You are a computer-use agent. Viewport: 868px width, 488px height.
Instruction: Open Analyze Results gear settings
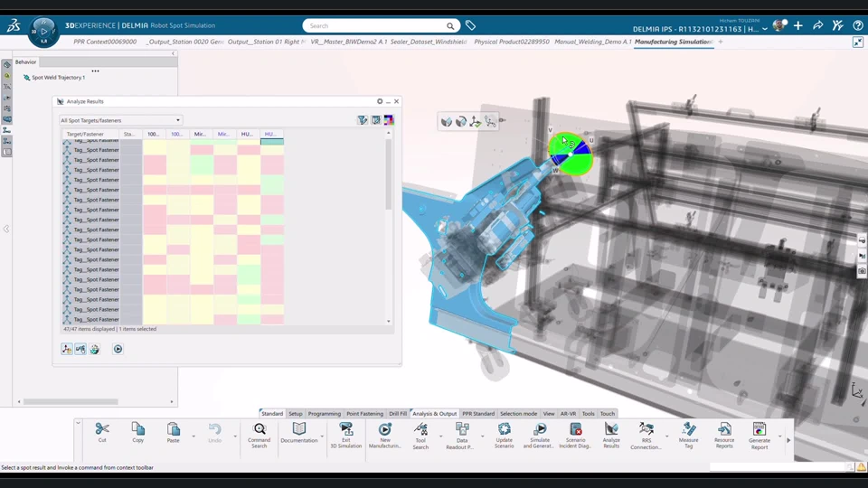click(x=380, y=101)
